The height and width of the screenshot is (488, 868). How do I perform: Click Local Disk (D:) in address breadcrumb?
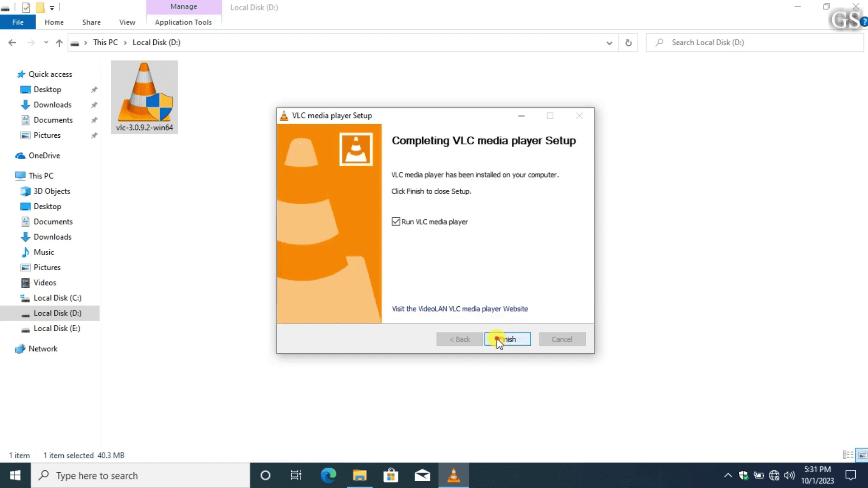[x=156, y=42]
